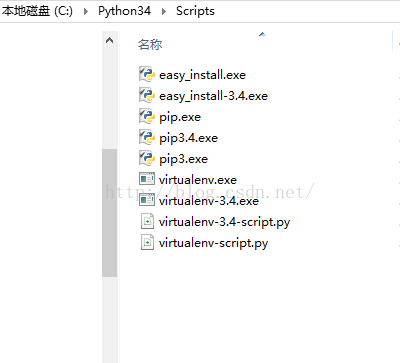
Task: Select the pip3.4.exe file icon
Action: click(x=147, y=137)
